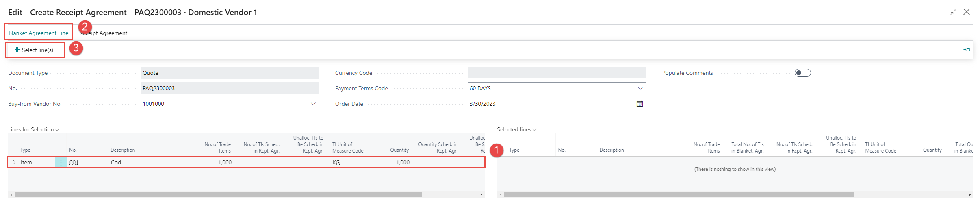Open the Buy-from Vendor No. dropdown
This screenshot has height=205, width=980.
click(313, 104)
